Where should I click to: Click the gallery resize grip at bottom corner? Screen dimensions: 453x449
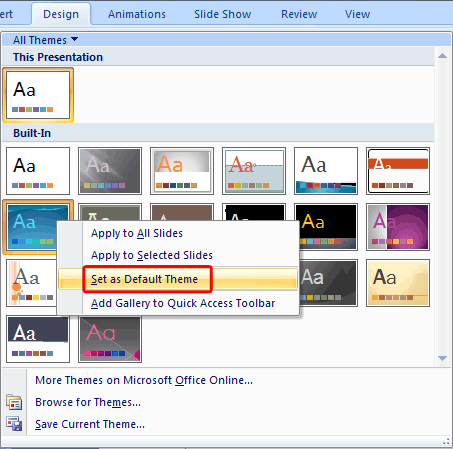[446, 441]
